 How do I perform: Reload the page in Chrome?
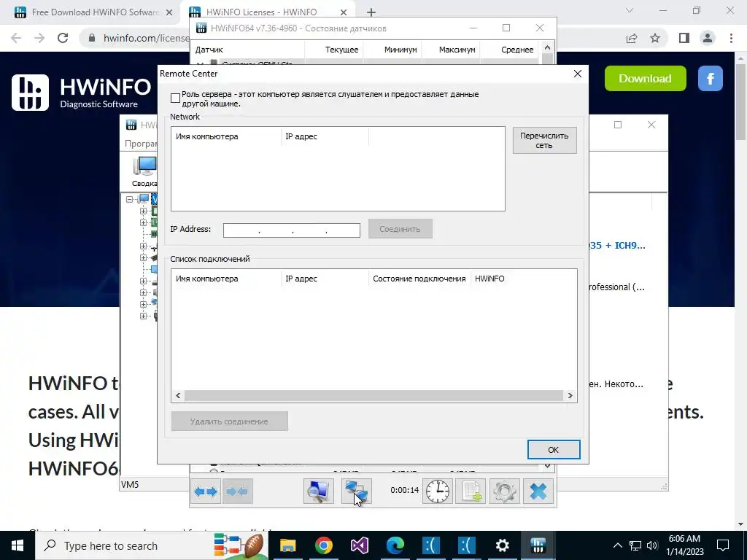click(63, 38)
